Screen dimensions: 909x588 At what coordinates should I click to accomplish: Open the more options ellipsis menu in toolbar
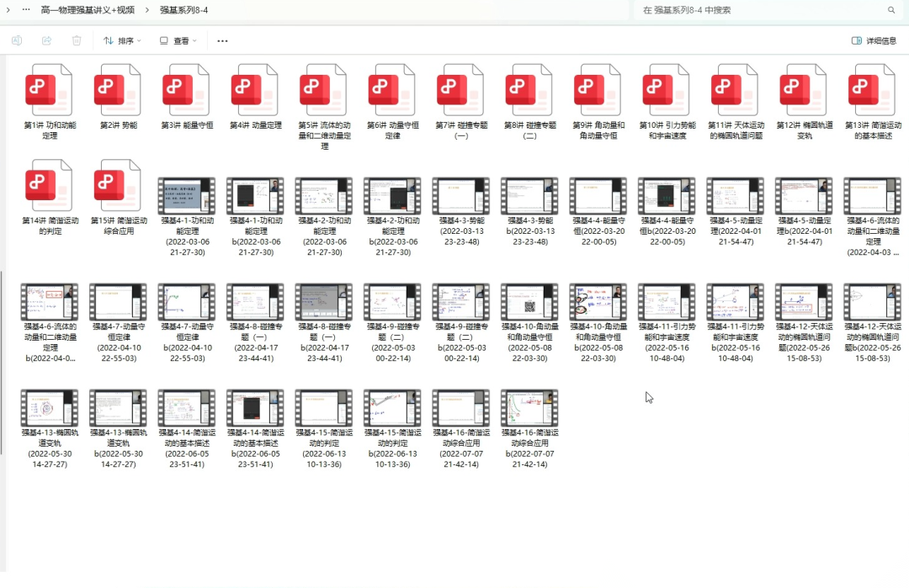point(222,40)
